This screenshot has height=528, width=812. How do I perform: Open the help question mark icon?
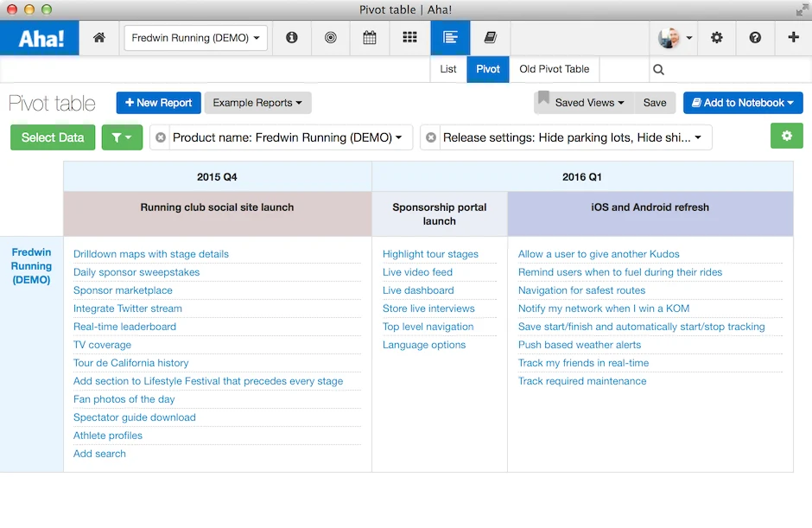pyautogui.click(x=755, y=37)
